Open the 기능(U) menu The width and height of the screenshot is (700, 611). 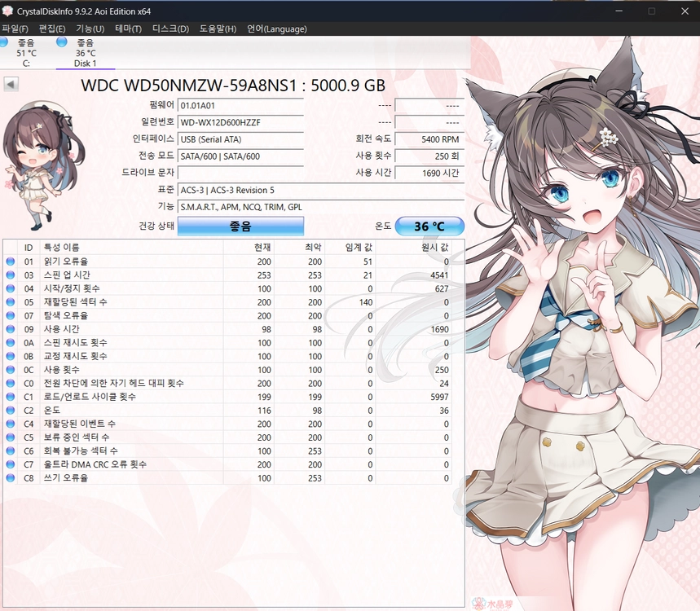(x=90, y=29)
